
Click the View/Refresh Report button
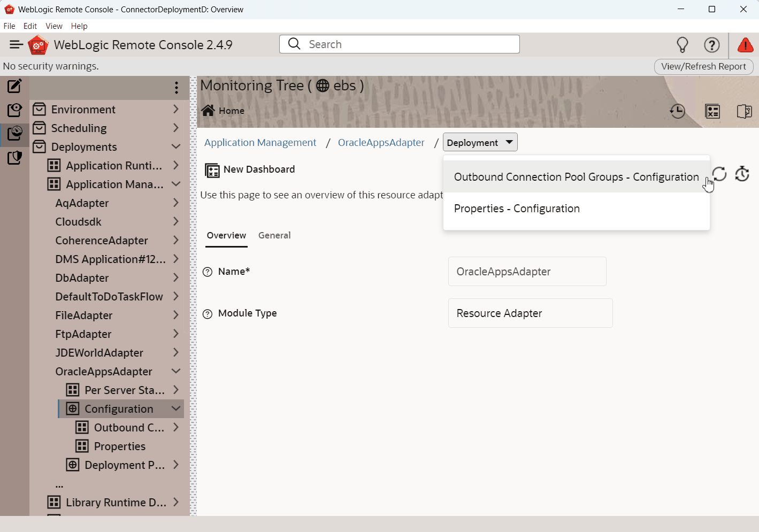(703, 66)
